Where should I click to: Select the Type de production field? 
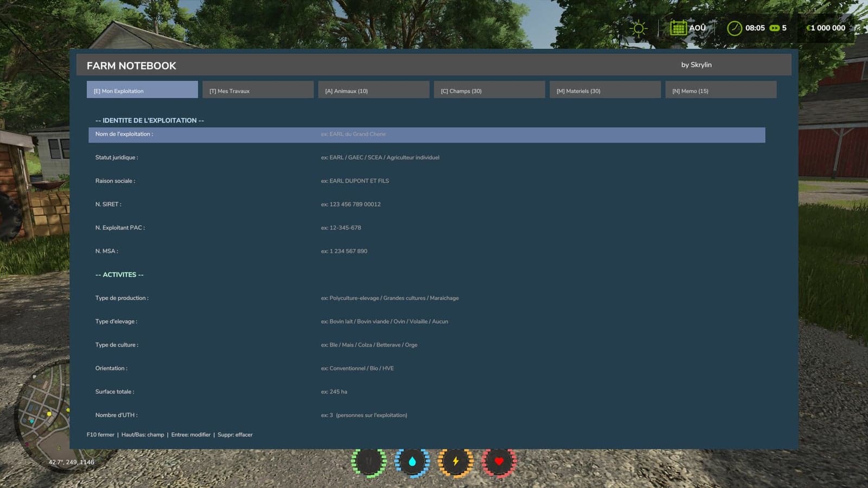tap(427, 298)
